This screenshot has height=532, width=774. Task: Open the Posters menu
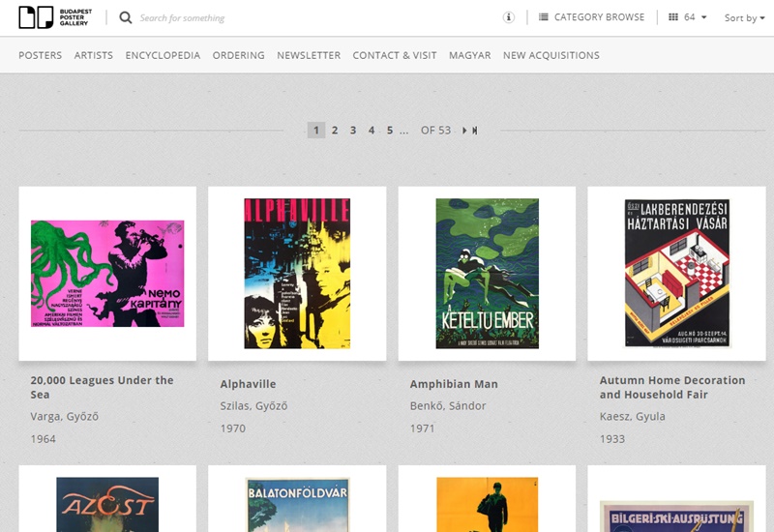click(x=41, y=55)
